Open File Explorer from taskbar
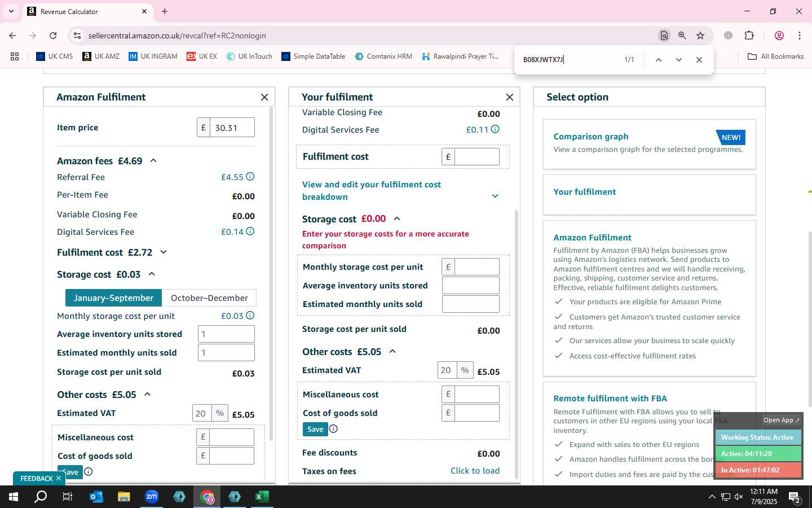Image resolution: width=812 pixels, height=508 pixels. [x=124, y=497]
